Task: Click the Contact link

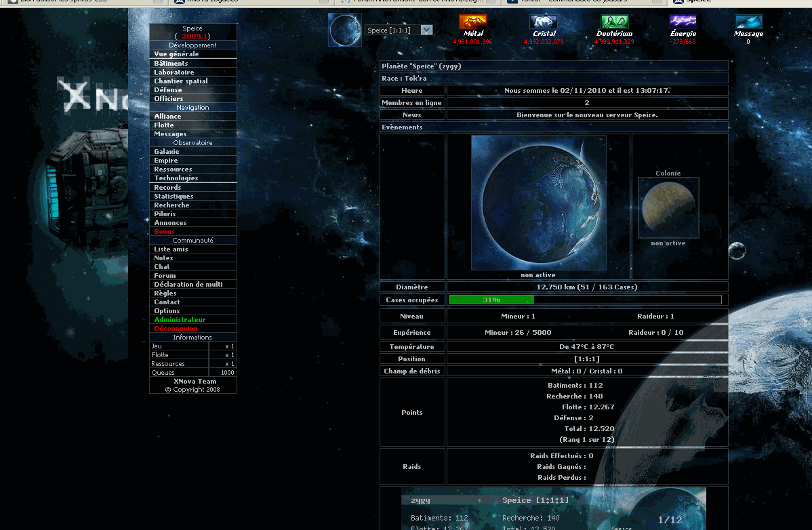Action: tap(167, 302)
